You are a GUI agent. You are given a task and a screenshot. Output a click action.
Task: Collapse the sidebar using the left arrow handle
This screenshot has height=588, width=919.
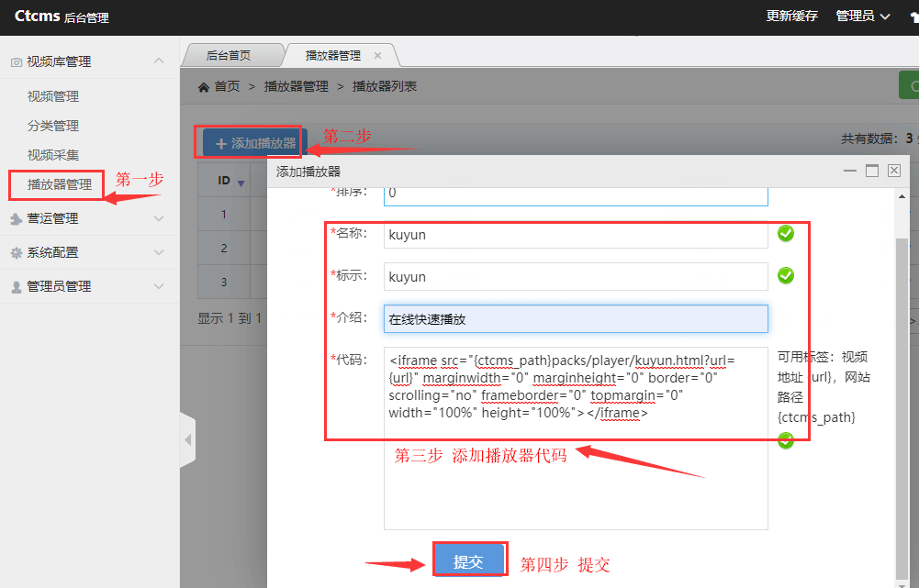tap(188, 440)
